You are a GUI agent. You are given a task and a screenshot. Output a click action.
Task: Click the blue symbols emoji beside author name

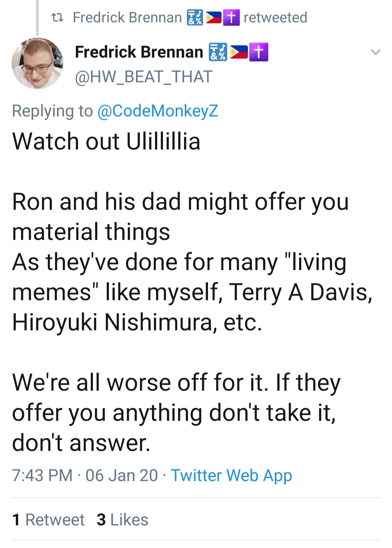click(218, 52)
